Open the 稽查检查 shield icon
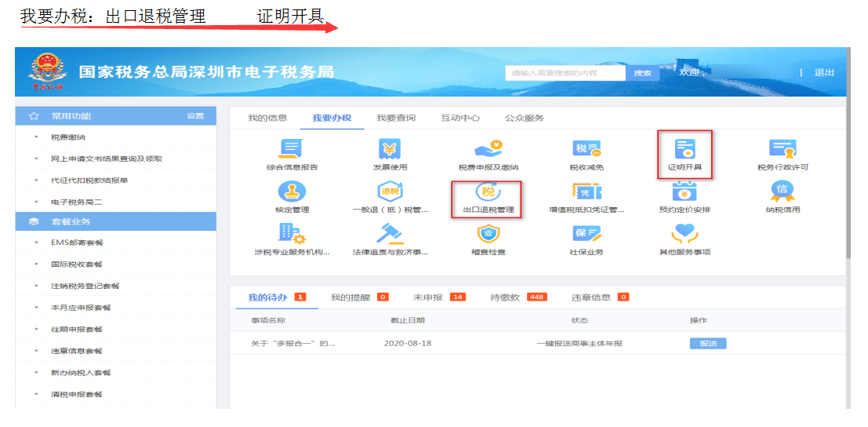The image size is (868, 427). click(x=488, y=235)
